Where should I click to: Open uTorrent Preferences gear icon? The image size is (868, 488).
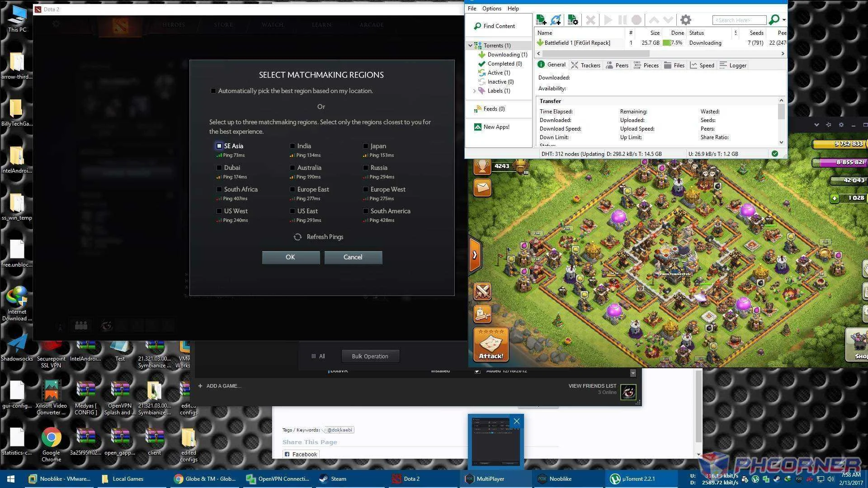pos(686,20)
